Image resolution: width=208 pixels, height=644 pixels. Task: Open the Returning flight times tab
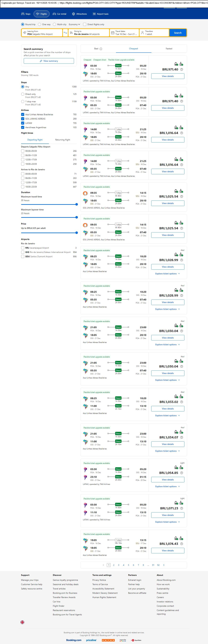62,140
